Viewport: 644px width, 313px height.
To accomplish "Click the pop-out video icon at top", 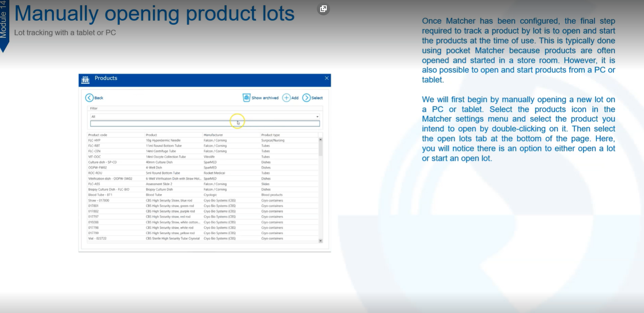I will 323,9.
